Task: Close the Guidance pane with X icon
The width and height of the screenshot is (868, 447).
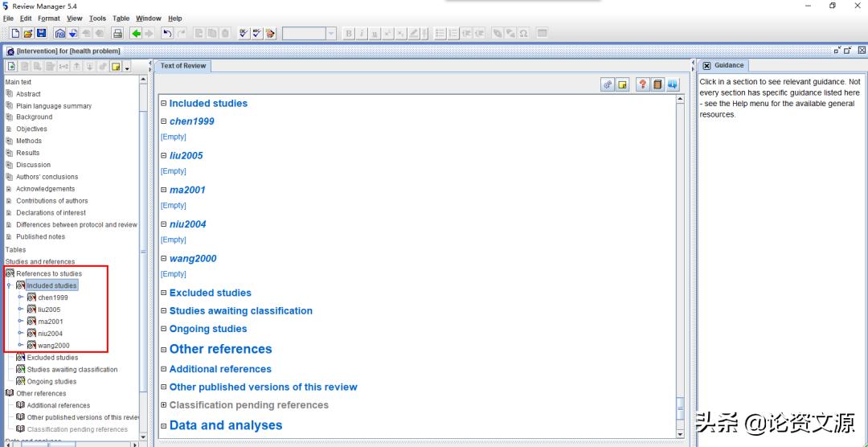Action: pos(706,65)
